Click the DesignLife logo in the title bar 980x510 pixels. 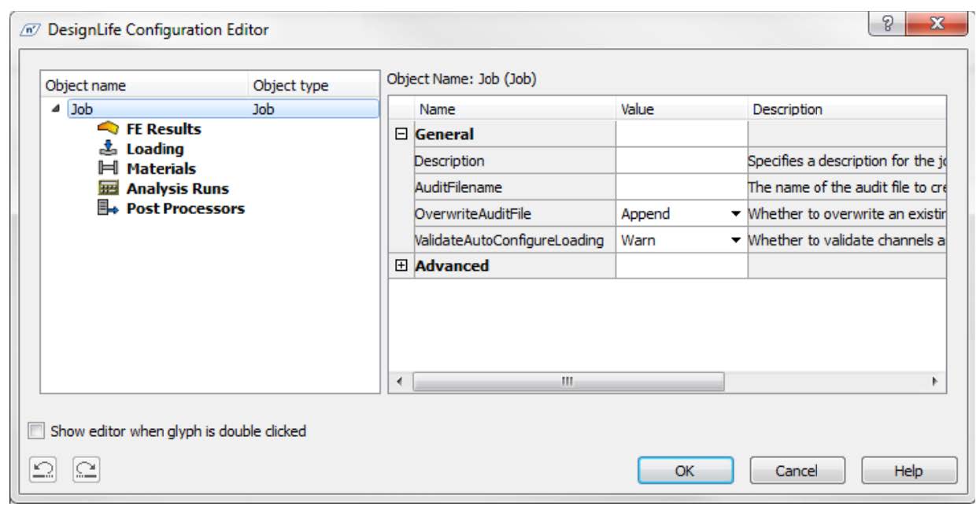(28, 23)
